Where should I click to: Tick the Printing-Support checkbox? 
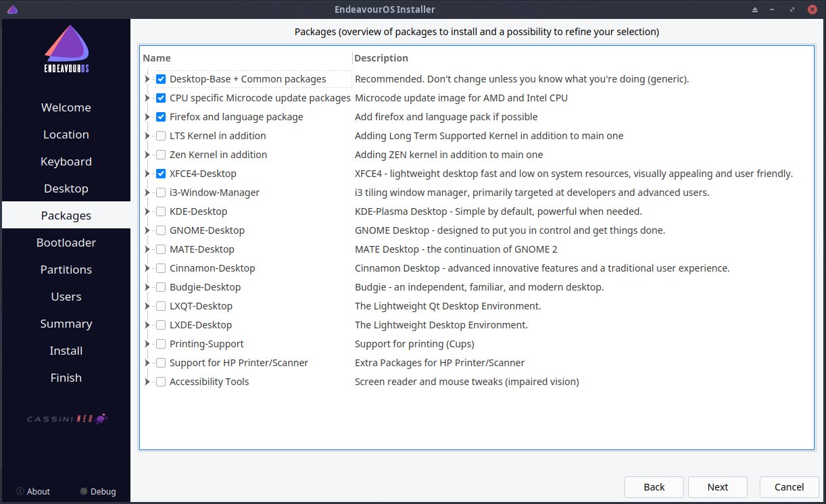pyautogui.click(x=161, y=344)
